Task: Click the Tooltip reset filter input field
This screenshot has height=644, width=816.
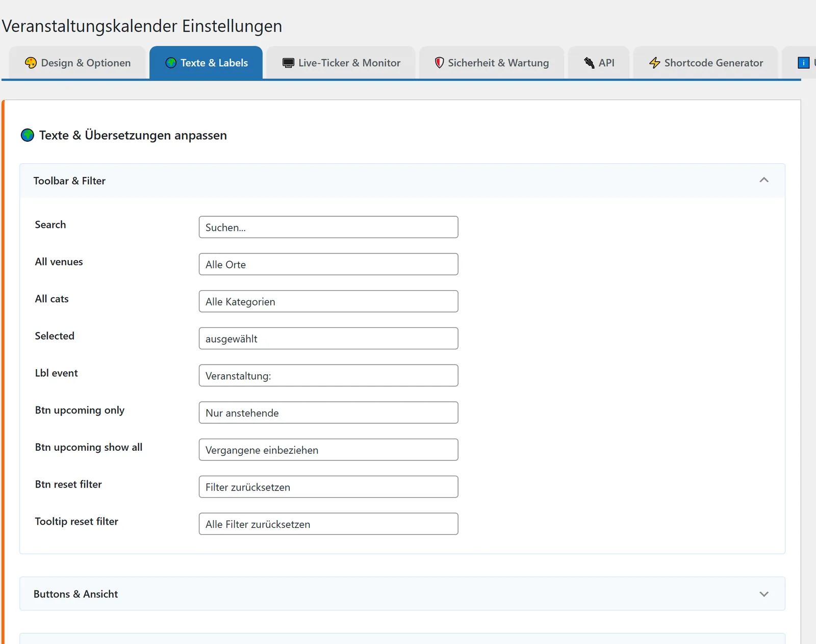Action: pyautogui.click(x=328, y=524)
